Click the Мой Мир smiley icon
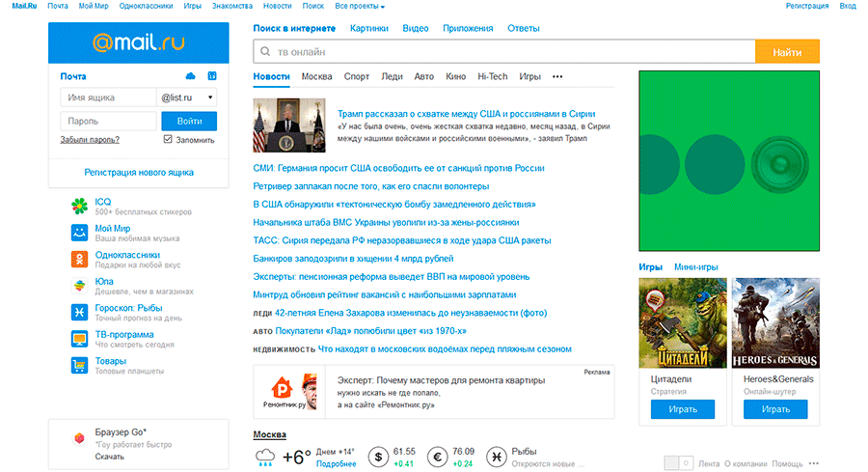Viewport: 868px width, 472px height. pos(79,233)
